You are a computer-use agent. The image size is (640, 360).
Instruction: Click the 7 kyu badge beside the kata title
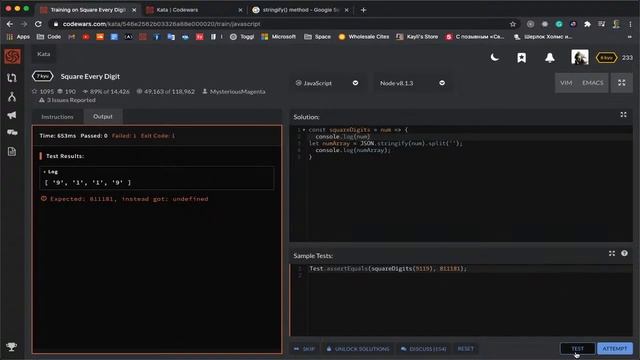pos(42,76)
